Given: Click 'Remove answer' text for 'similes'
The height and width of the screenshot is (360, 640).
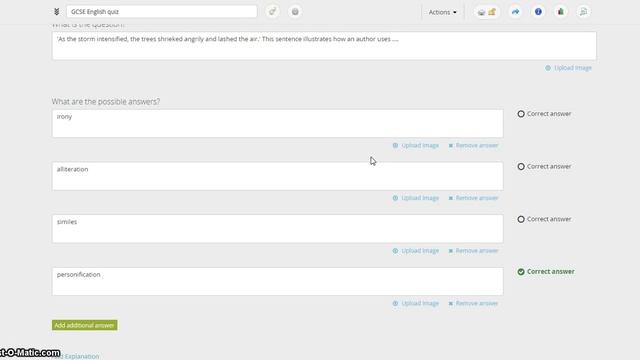Looking at the screenshot, I should point(477,251).
